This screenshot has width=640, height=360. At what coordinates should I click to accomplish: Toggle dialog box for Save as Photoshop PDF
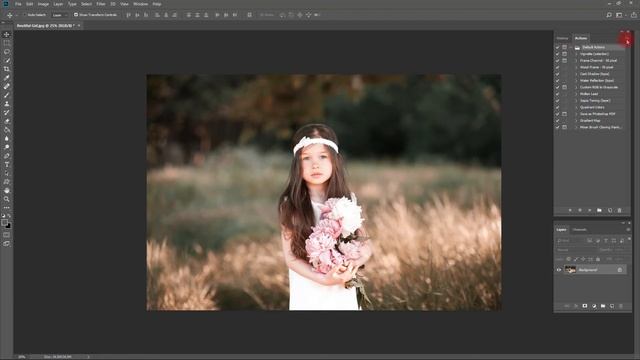pyautogui.click(x=564, y=114)
